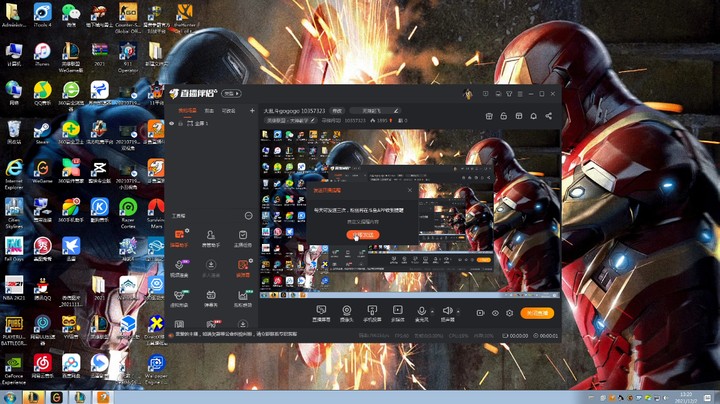The height and width of the screenshot is (404, 720).
Task: Open Internet Explorer desktop shortcut
Action: [14, 175]
